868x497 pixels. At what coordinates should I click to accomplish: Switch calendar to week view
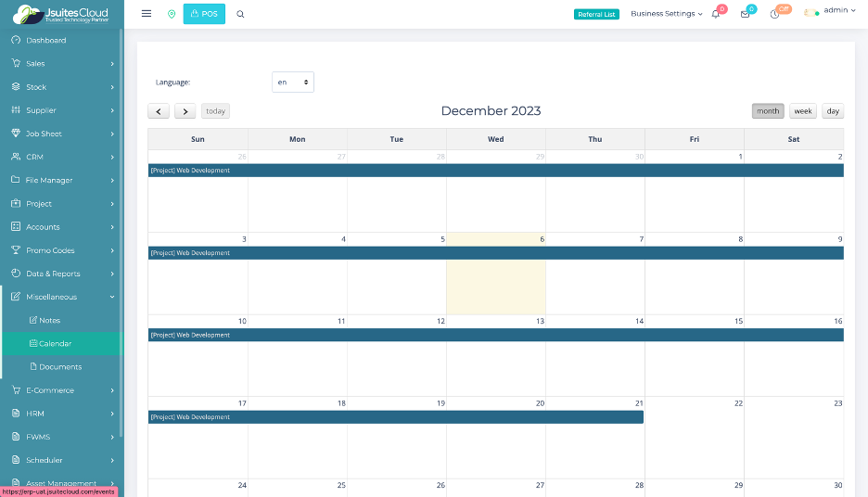[803, 111]
